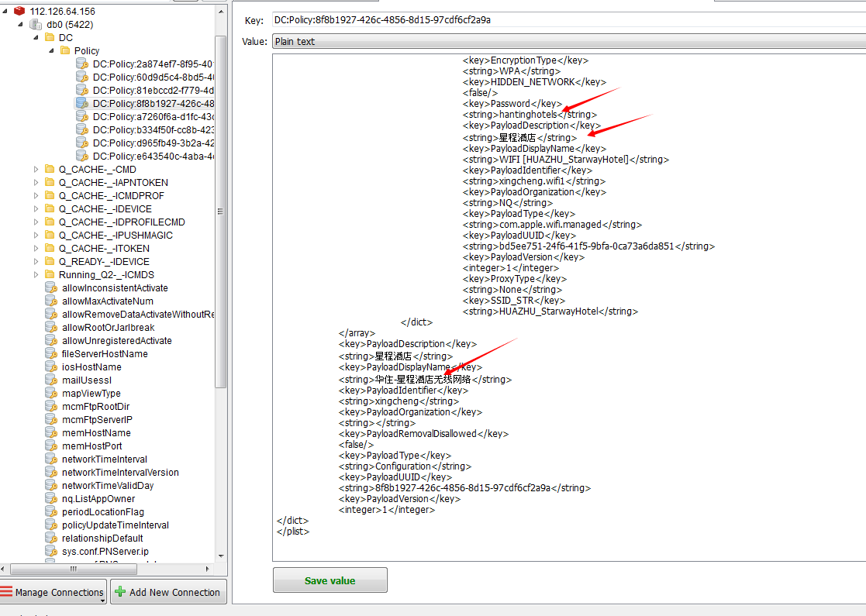Viewport: 866px width, 616px height.
Task: Open Manage Connections dropdown arrow
Action: (x=103, y=600)
